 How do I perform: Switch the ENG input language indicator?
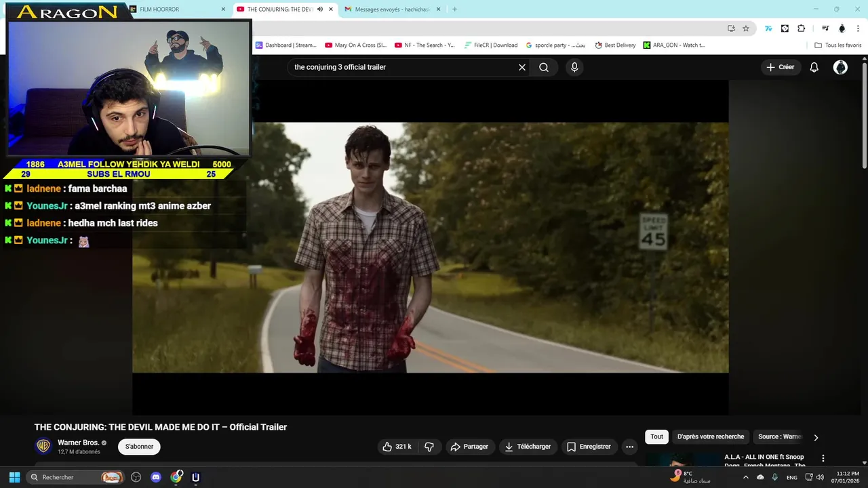[x=791, y=477]
